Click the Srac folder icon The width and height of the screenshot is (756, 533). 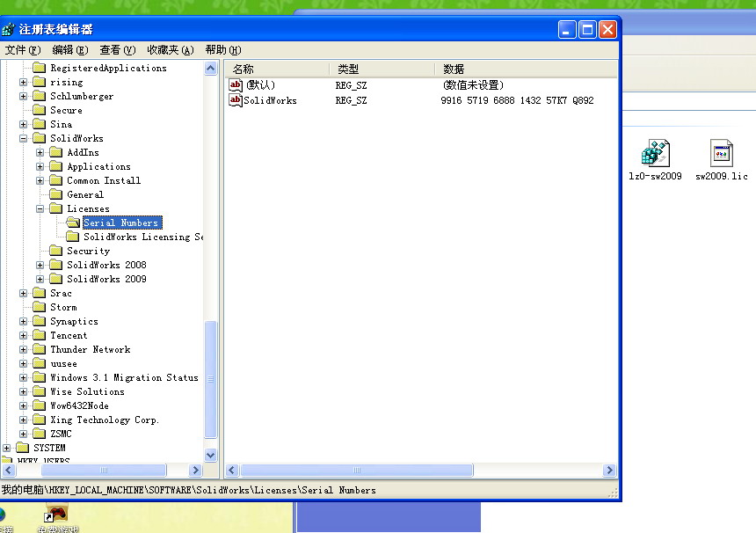coord(39,293)
